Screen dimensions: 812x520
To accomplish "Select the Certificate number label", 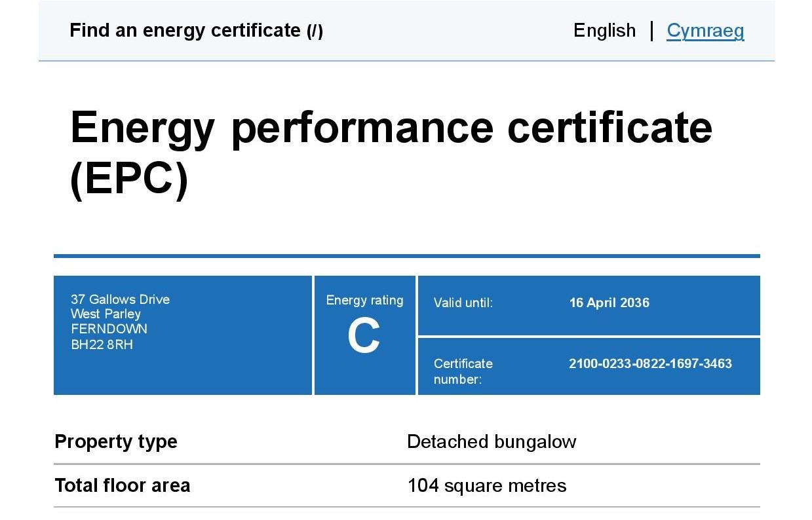I will pos(463,371).
